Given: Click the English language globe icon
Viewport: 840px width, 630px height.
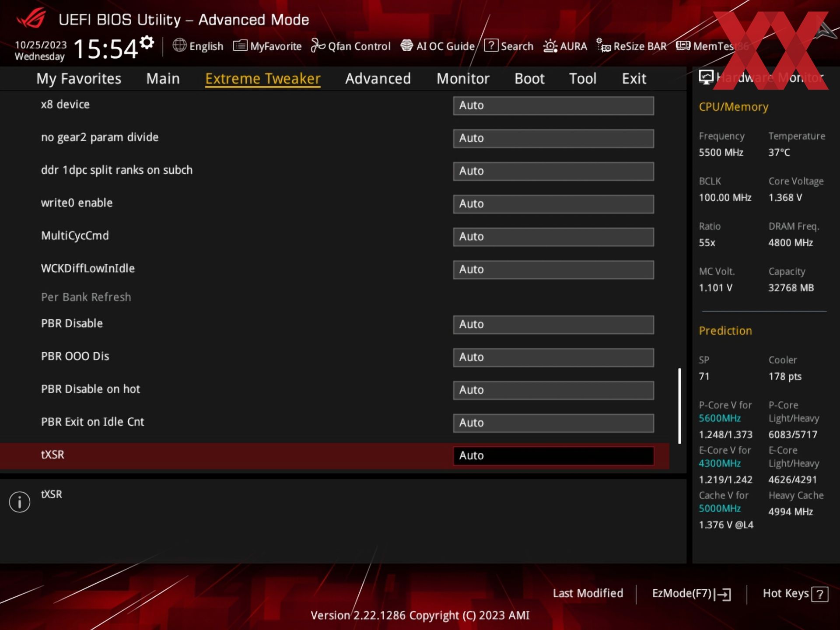Looking at the screenshot, I should pos(179,45).
